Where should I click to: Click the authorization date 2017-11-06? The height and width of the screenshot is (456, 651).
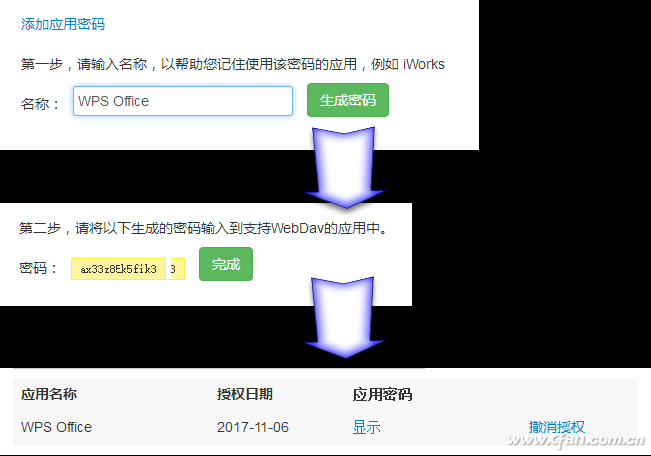pos(252,427)
